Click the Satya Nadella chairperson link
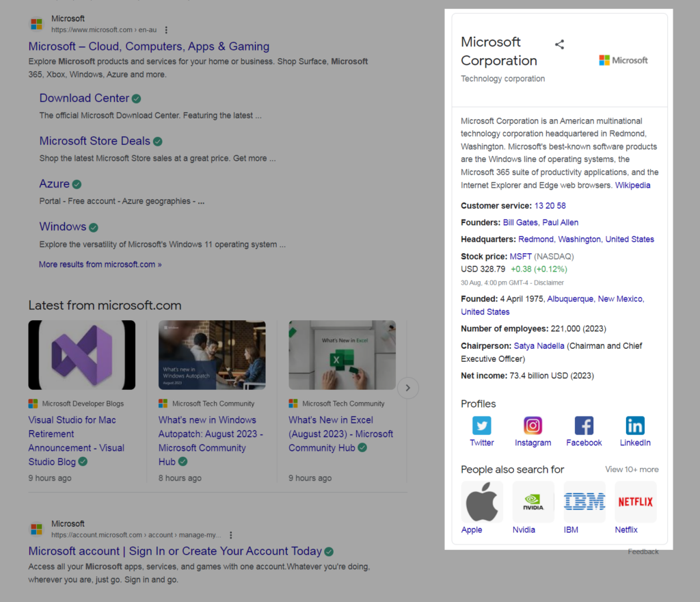The height and width of the screenshot is (602, 700). (539, 346)
